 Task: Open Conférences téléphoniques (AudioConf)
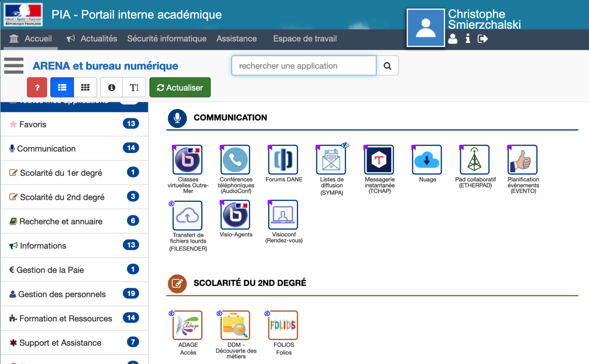tap(235, 160)
